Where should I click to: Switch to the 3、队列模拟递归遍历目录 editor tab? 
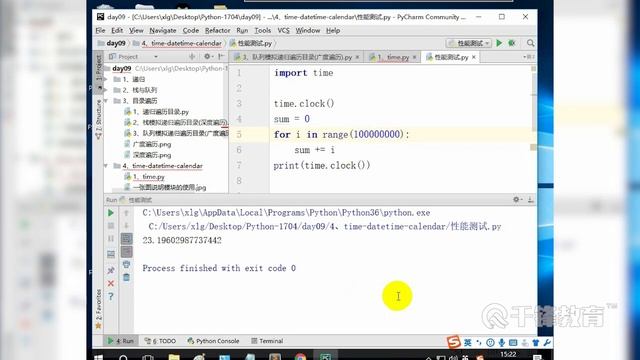point(296,57)
